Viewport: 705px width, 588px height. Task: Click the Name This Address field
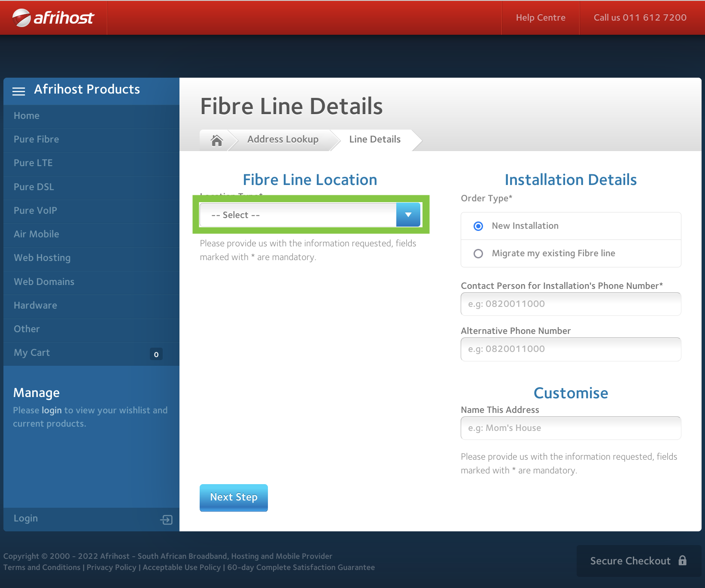(571, 428)
